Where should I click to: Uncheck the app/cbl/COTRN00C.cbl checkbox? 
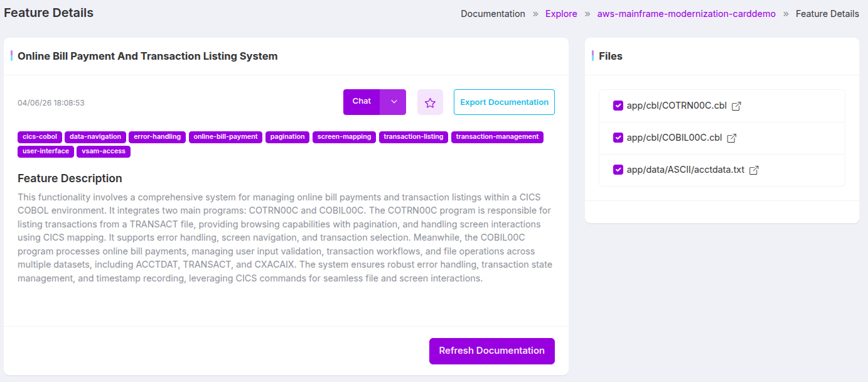618,106
